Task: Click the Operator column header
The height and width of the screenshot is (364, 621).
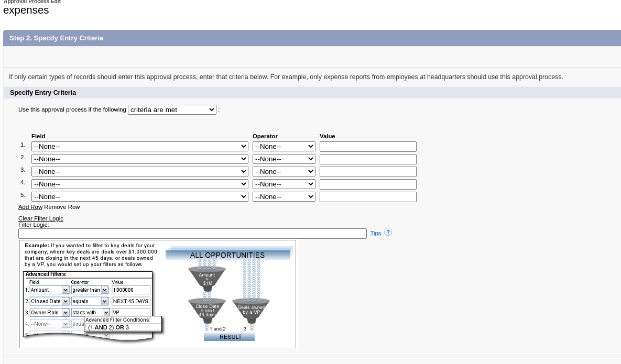Action: [265, 136]
